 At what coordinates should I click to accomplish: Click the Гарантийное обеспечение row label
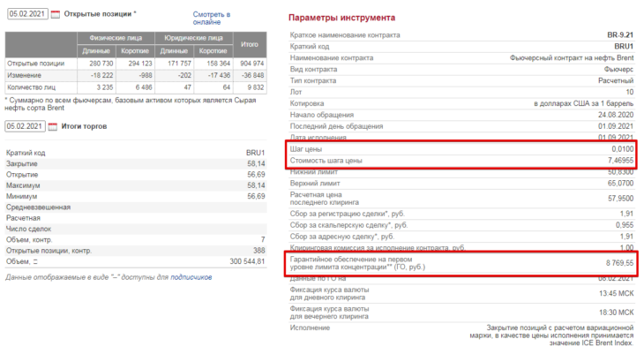(357, 263)
